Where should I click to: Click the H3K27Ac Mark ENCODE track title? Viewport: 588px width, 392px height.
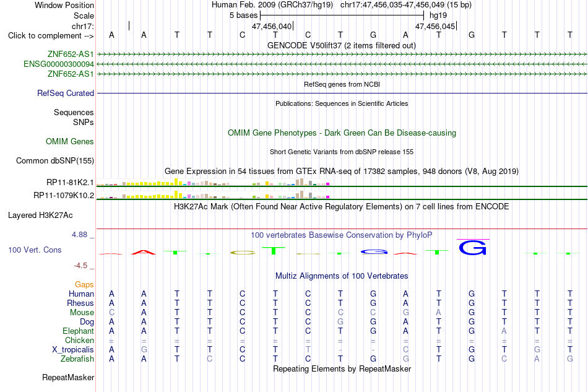(x=342, y=207)
